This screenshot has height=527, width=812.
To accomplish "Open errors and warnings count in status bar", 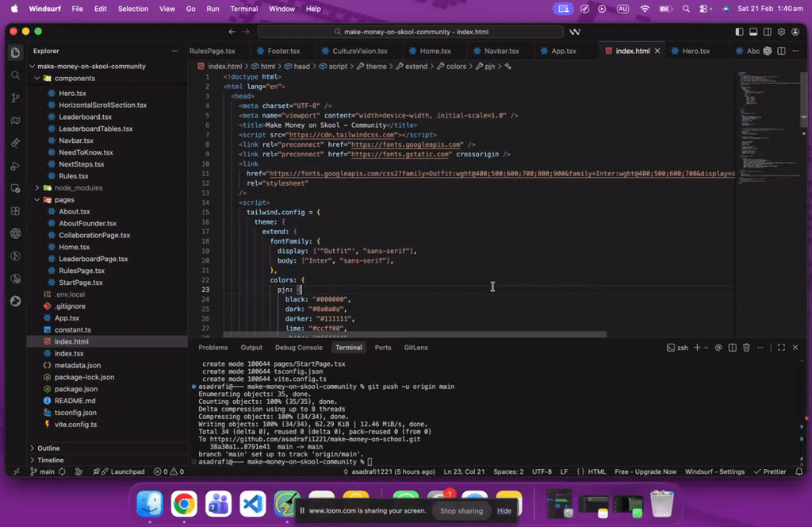I will [x=169, y=471].
